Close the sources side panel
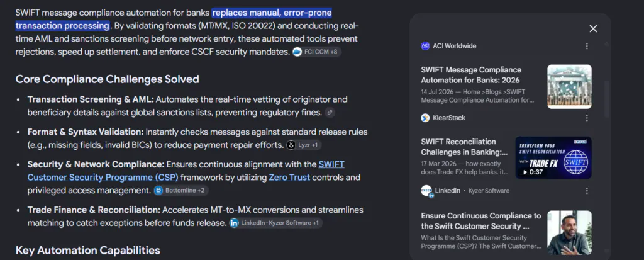The height and width of the screenshot is (260, 644). pos(593,29)
